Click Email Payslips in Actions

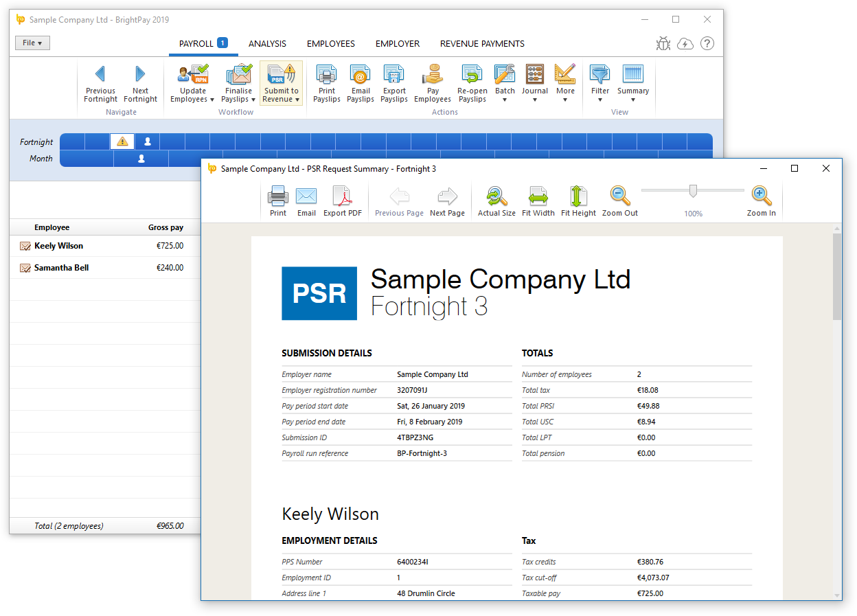[x=361, y=84]
